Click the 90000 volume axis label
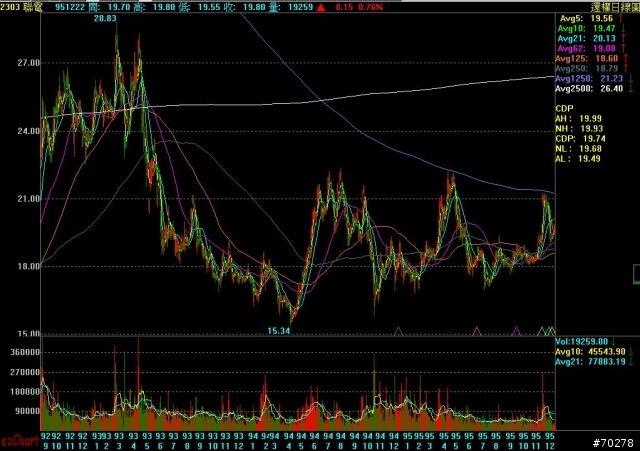This screenshot has width=640, height=451. 29,411
